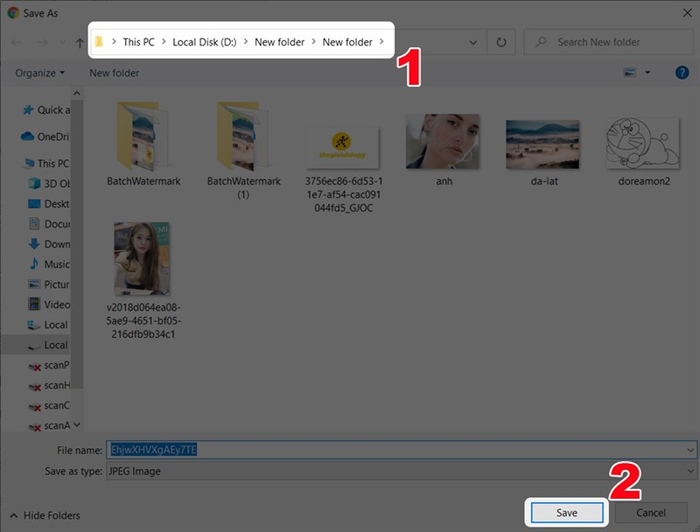Click the last New folder breadcrumb

point(347,42)
